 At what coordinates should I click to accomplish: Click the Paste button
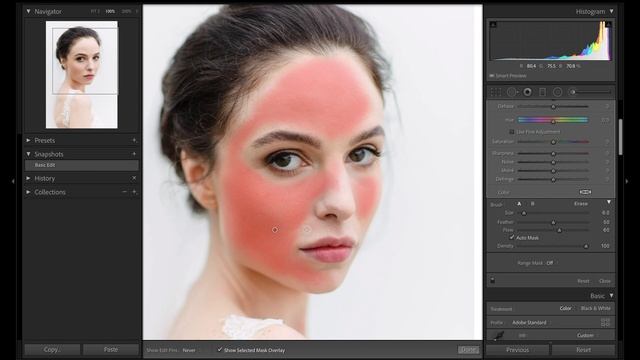(111, 350)
